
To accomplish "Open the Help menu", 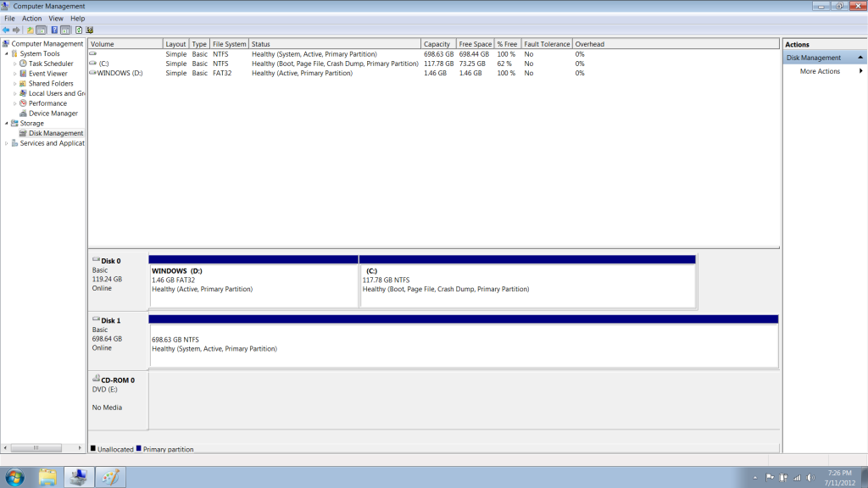I will pos(77,19).
